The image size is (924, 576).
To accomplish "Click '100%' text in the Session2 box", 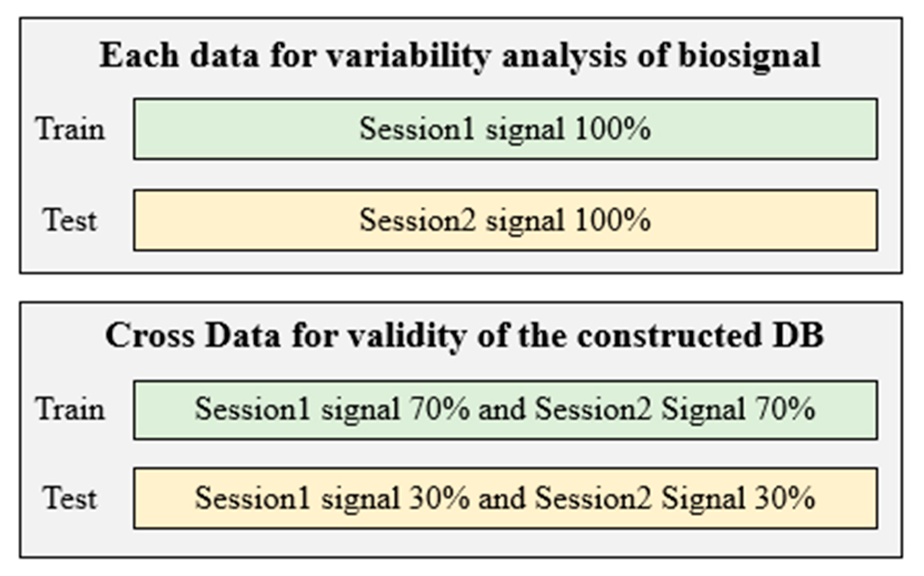I will 613,220.
